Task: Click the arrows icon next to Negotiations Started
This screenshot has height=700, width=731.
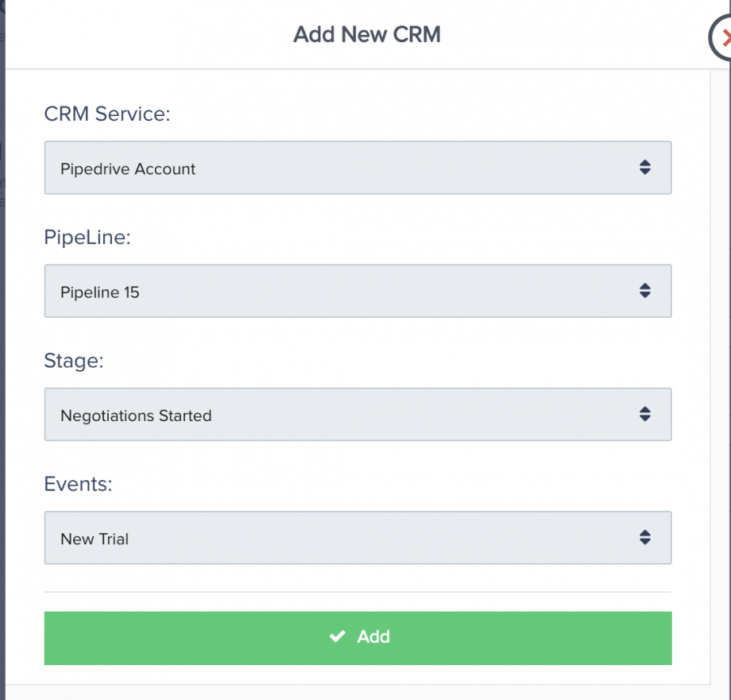Action: click(644, 414)
